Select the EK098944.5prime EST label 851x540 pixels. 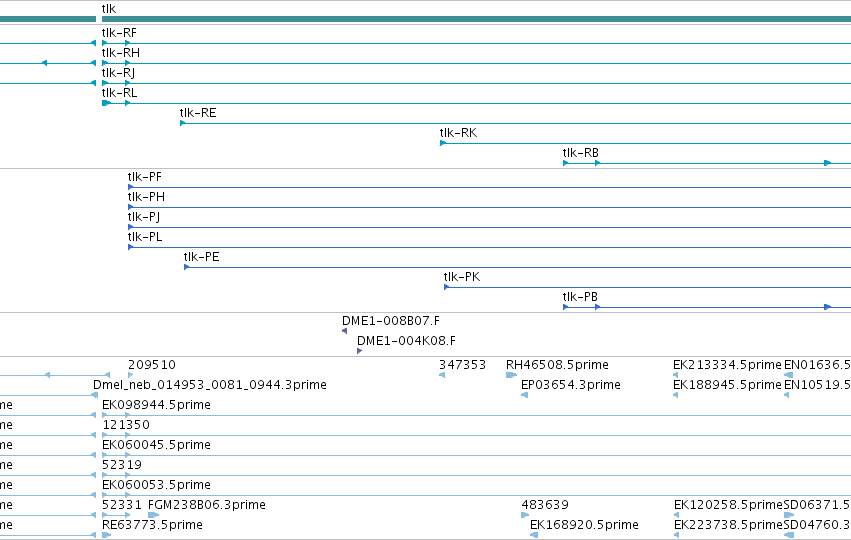(156, 405)
